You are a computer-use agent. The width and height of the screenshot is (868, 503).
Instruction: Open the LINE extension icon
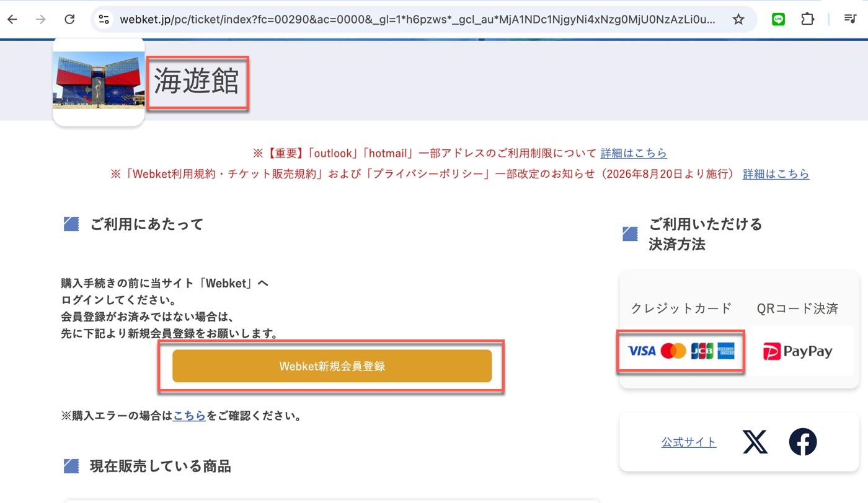coord(778,19)
